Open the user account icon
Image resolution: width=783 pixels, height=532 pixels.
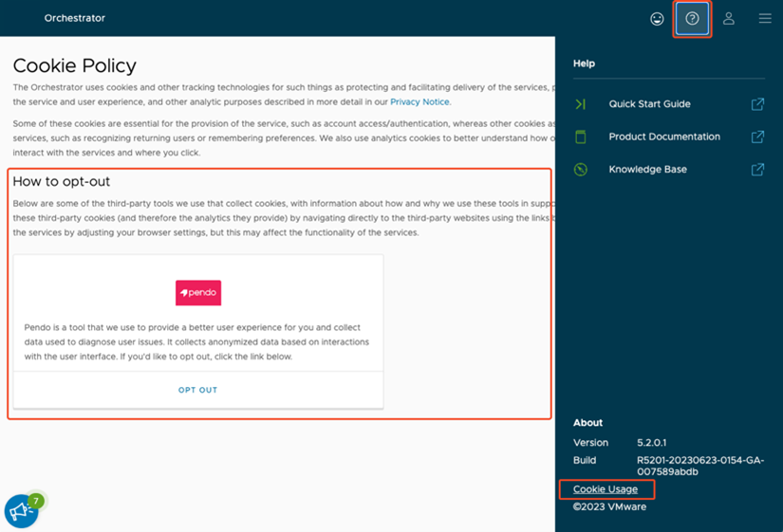tap(729, 19)
